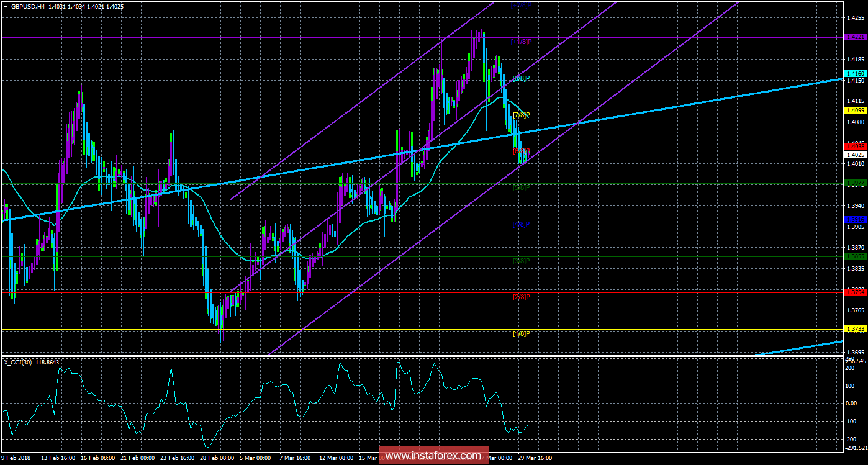Click the 9 Feb 2018 date label
Viewport: 868px width, 465px height.
[x=16, y=459]
